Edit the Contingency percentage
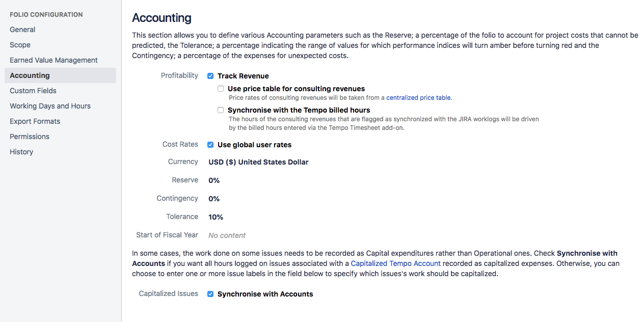This screenshot has width=644, height=322. 213,198
